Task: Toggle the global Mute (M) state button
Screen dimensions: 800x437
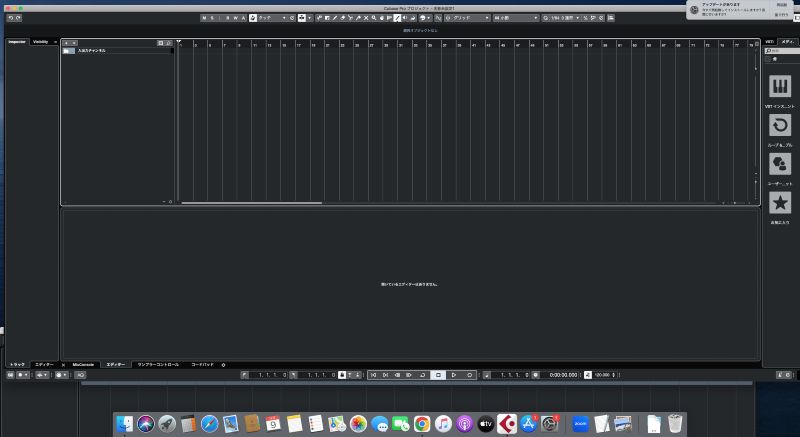Action: 205,17
